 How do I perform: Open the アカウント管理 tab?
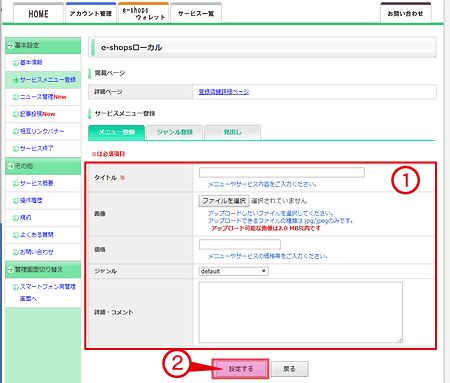91,14
